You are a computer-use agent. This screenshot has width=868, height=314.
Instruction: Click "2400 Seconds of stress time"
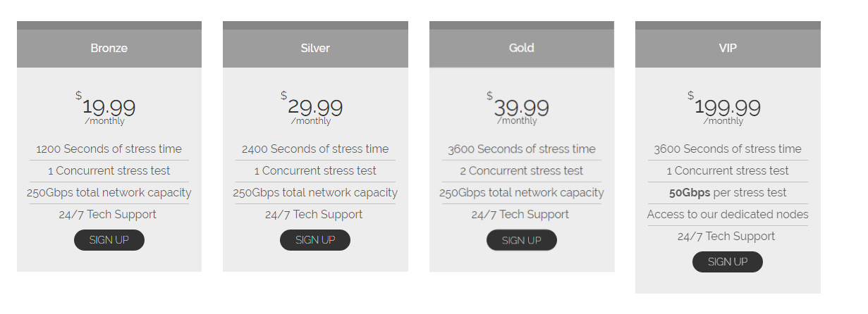[315, 149]
